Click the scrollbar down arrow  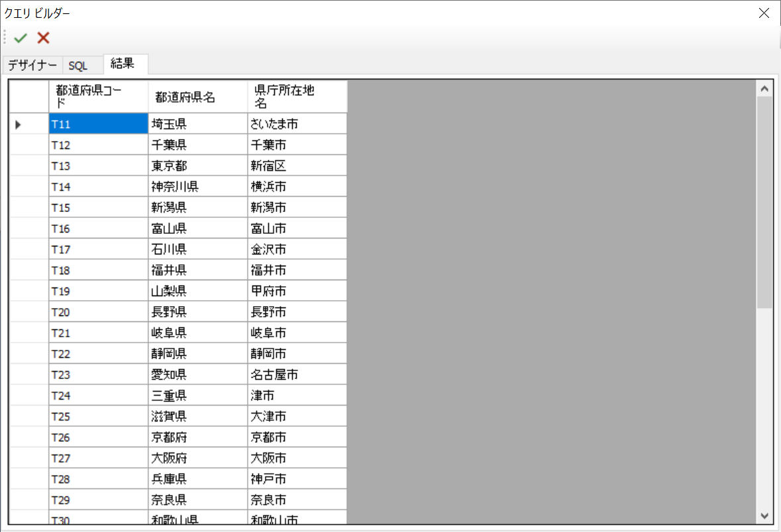(x=764, y=515)
